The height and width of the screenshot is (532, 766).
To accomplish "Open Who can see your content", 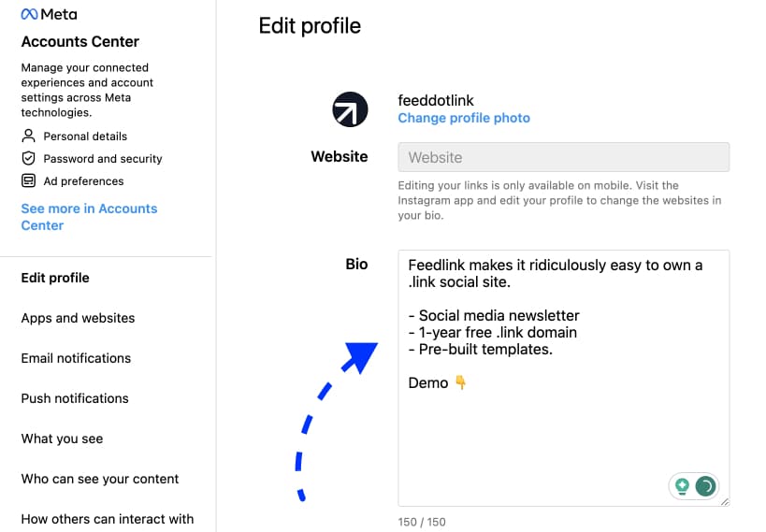I will coord(100,479).
